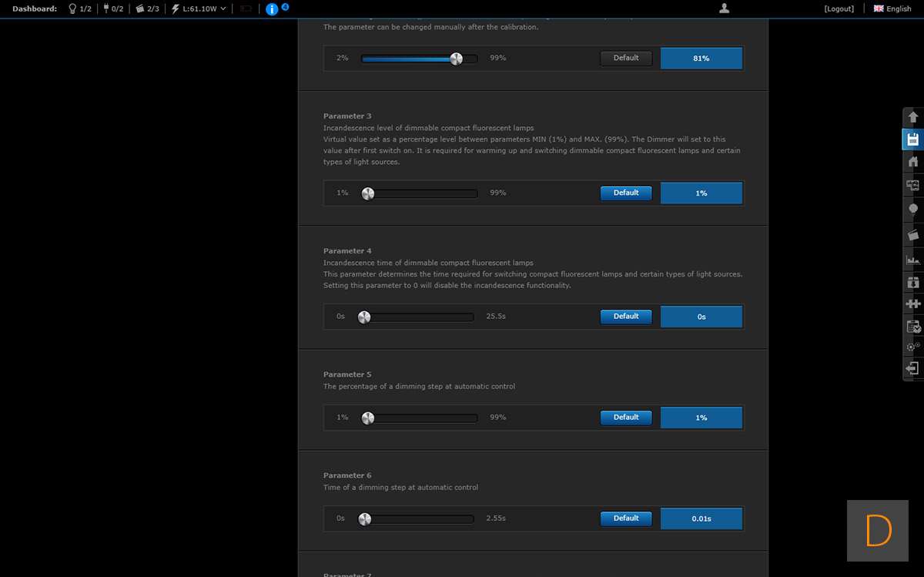Expand the power consumption L:61.10W dropdown
This screenshot has height=577, width=924.
(x=199, y=8)
